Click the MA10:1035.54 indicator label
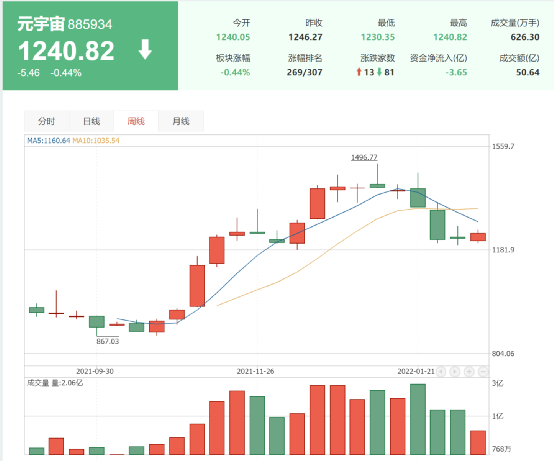This screenshot has width=554, height=461. (96, 141)
